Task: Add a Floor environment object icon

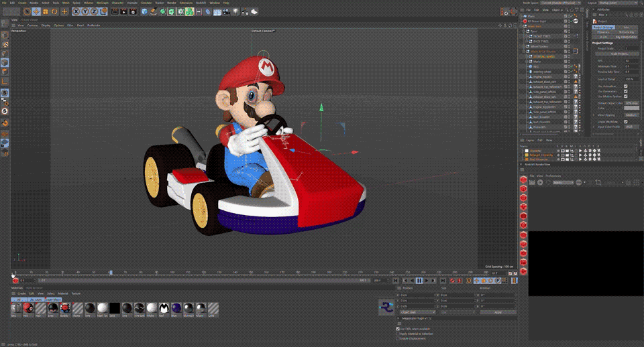Action: (x=217, y=11)
